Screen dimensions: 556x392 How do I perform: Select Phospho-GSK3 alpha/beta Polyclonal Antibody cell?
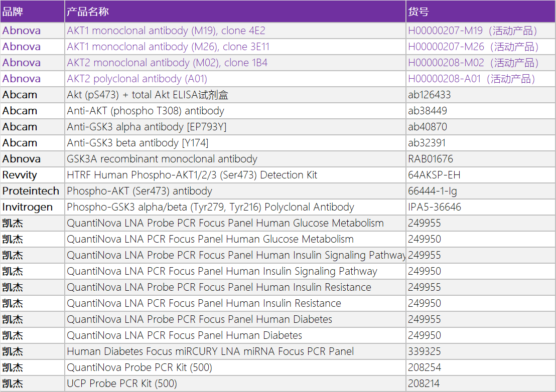click(x=235, y=207)
